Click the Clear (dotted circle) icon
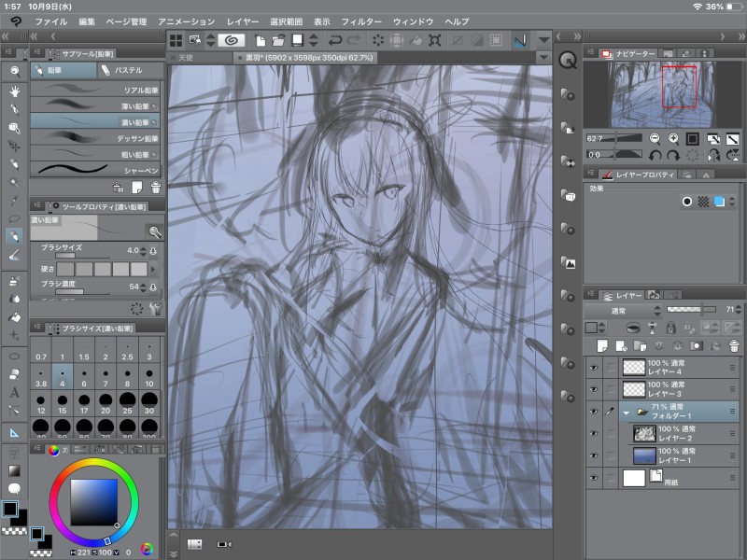 378,40
